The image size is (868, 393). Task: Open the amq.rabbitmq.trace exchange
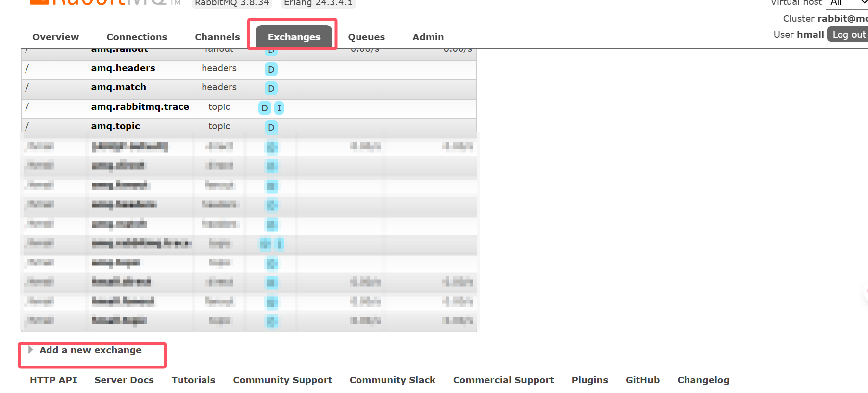coord(140,107)
